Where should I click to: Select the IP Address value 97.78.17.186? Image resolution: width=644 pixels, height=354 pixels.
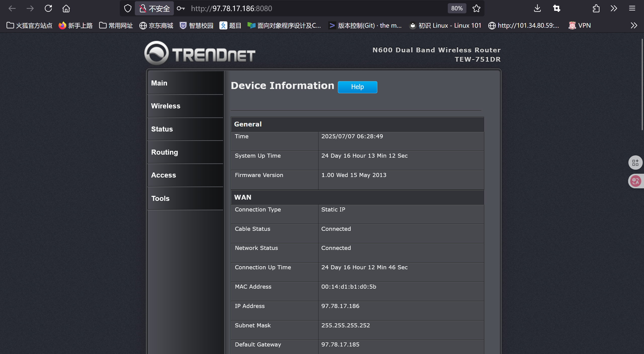[340, 306]
